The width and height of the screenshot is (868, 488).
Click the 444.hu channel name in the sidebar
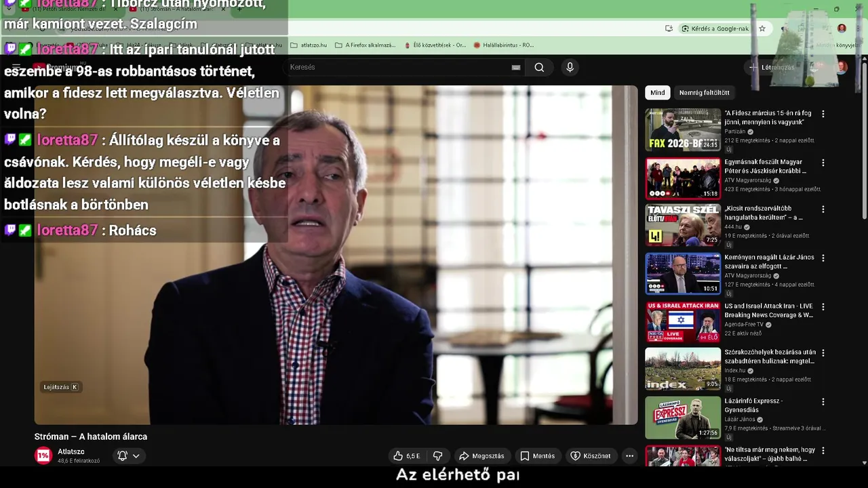coord(733,227)
